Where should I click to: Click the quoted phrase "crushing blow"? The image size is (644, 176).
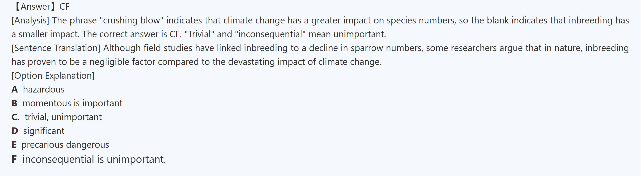(131, 20)
